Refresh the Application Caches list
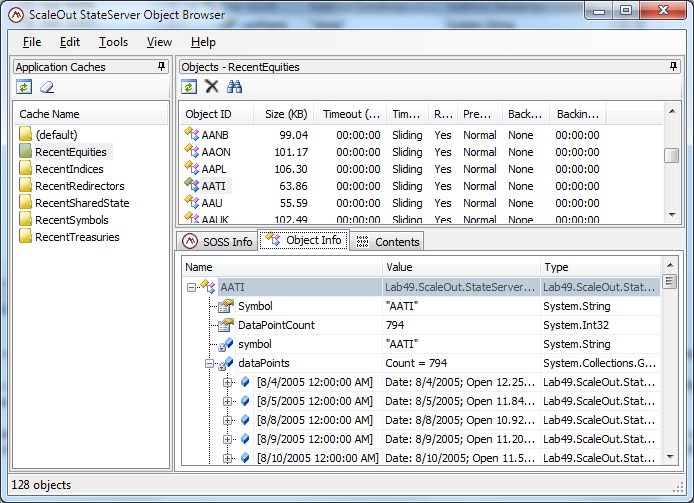The height and width of the screenshot is (503, 694). (24, 87)
